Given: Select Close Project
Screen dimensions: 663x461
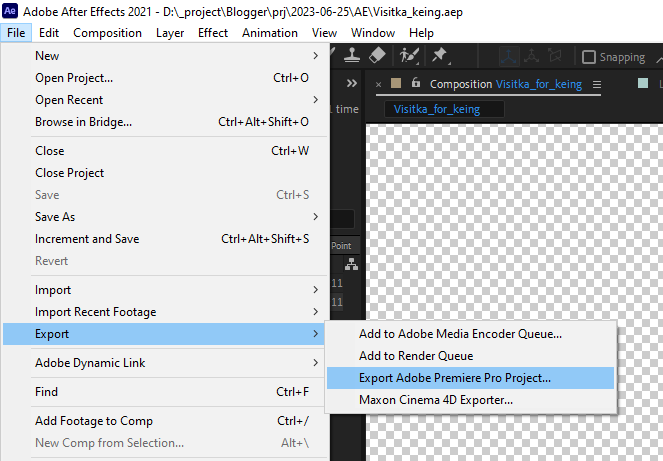Looking at the screenshot, I should (165, 173).
